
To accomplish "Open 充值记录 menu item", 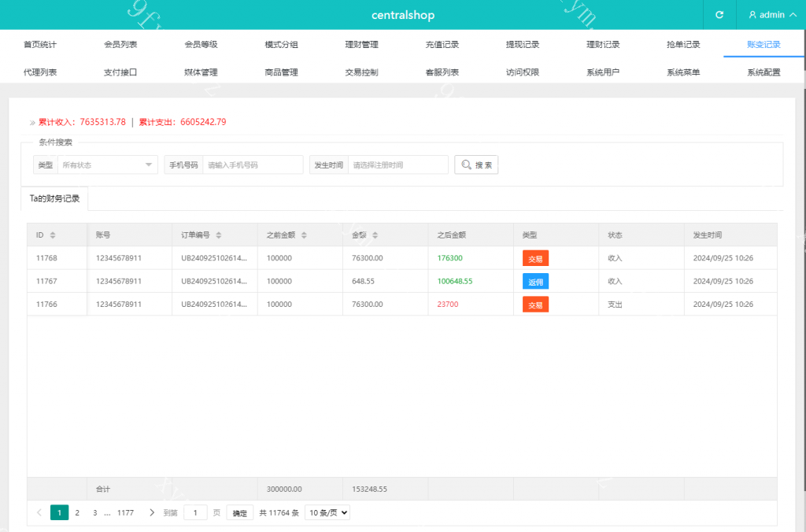I will coord(442,44).
